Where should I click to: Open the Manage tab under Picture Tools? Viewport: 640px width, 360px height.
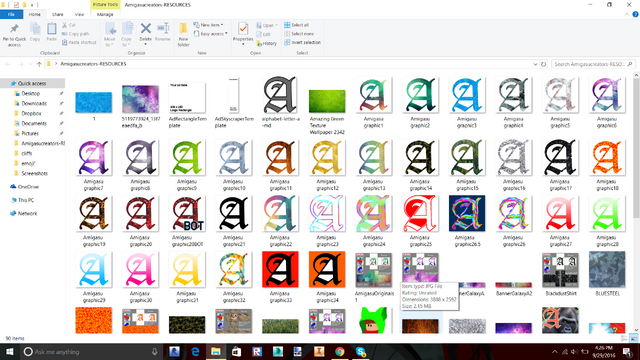pos(105,14)
